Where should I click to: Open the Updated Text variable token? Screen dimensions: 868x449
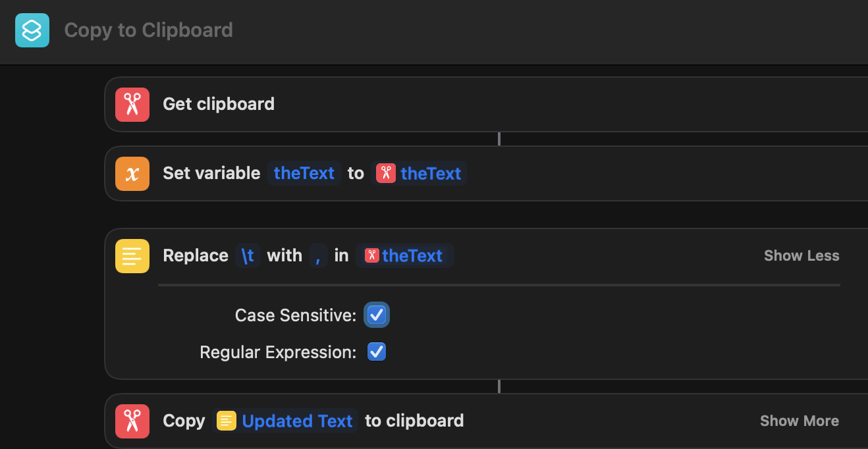297,421
